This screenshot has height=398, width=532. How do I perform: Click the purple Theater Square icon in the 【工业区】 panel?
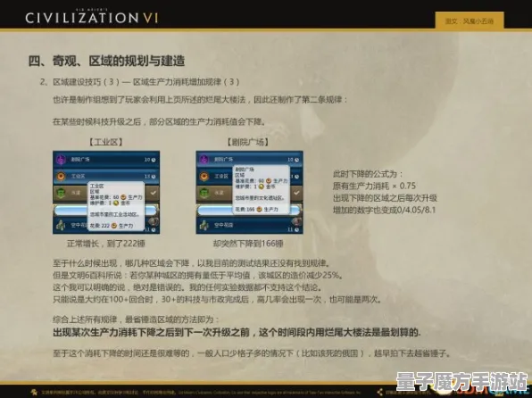tap(61, 159)
